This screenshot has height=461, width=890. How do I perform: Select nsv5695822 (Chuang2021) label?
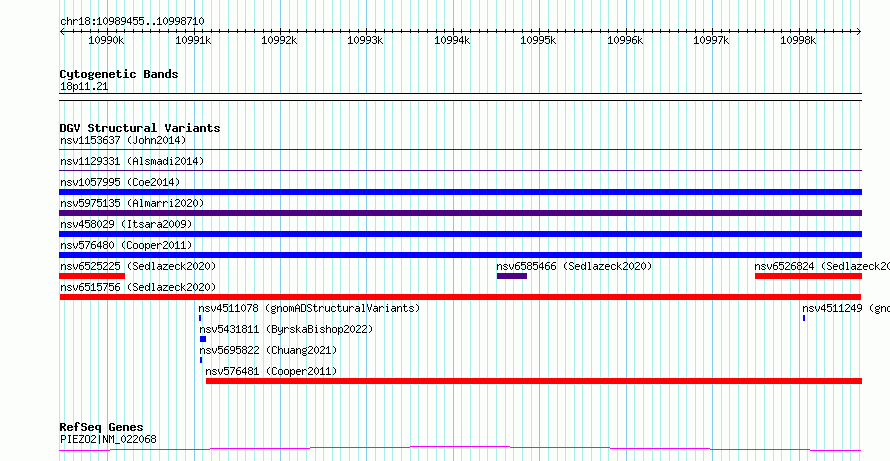(x=268, y=350)
